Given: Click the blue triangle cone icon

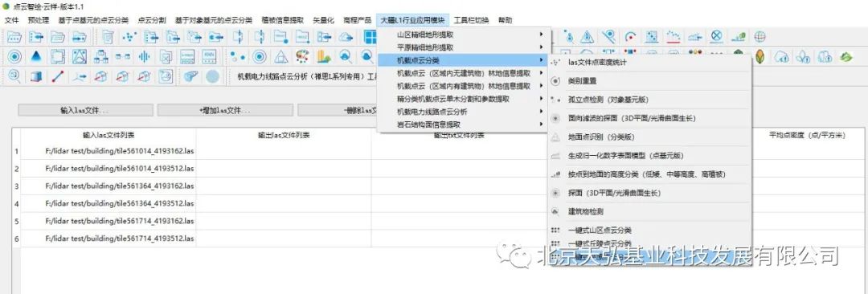Looking at the screenshot, I should click(36, 56).
